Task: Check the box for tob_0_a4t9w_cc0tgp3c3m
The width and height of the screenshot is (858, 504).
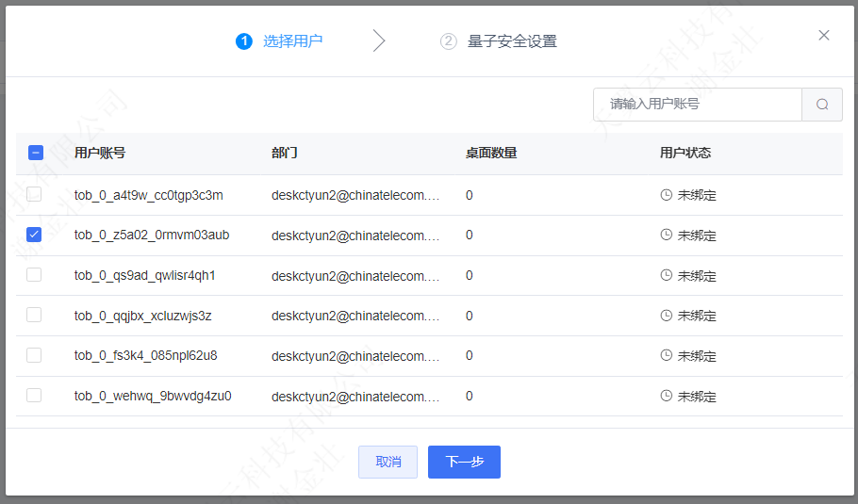Action: (34, 194)
